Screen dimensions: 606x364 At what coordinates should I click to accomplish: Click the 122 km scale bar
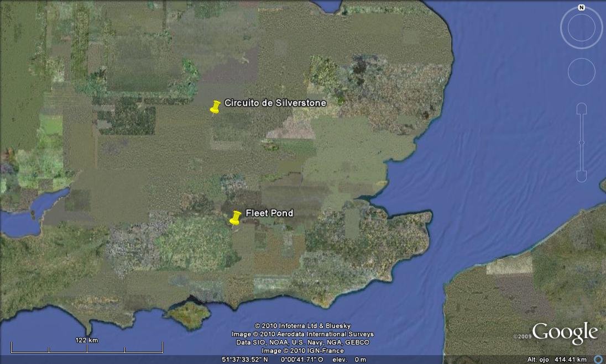[x=87, y=347]
